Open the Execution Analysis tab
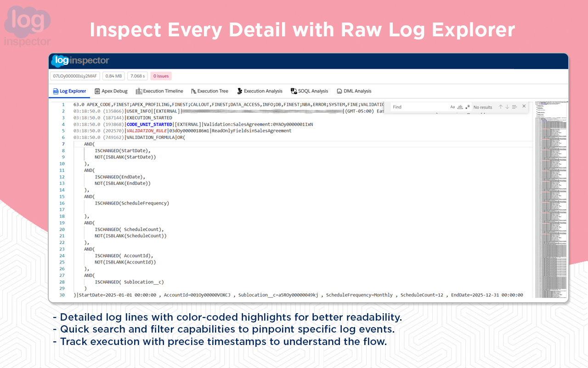This screenshot has height=368, width=588. pyautogui.click(x=260, y=91)
